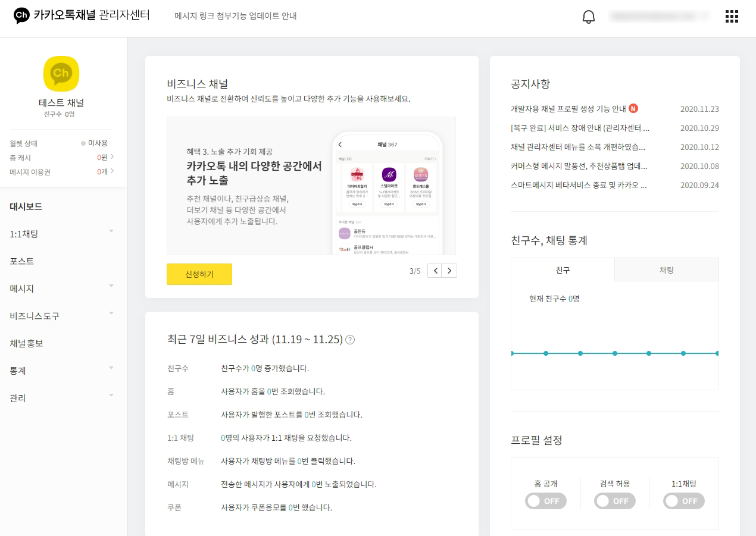Click help icon beside 최근 7일 비즈니스 성과

pyautogui.click(x=350, y=340)
